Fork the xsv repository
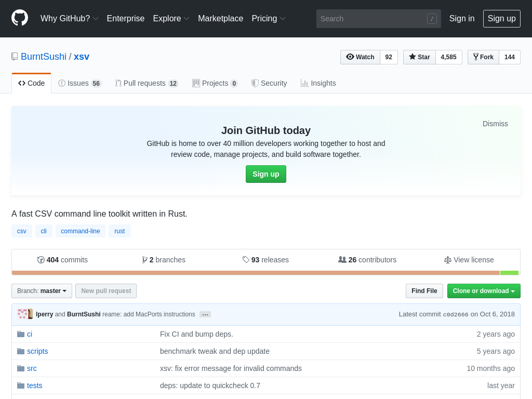 [483, 57]
